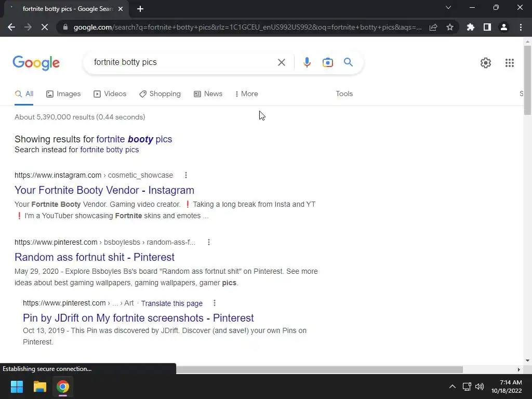This screenshot has width=532, height=399.
Task: Toggle the Chrome side panel icon
Action: point(487,27)
